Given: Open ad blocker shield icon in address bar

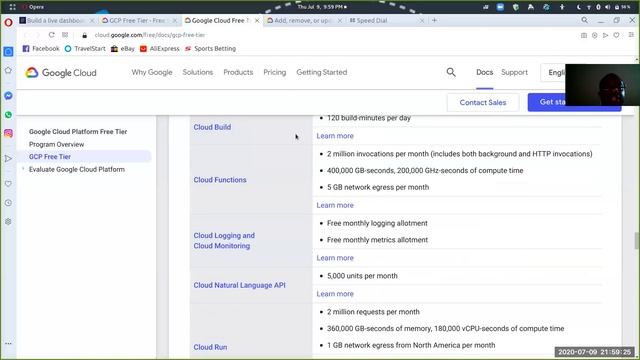Looking at the screenshot, I should click(x=595, y=36).
